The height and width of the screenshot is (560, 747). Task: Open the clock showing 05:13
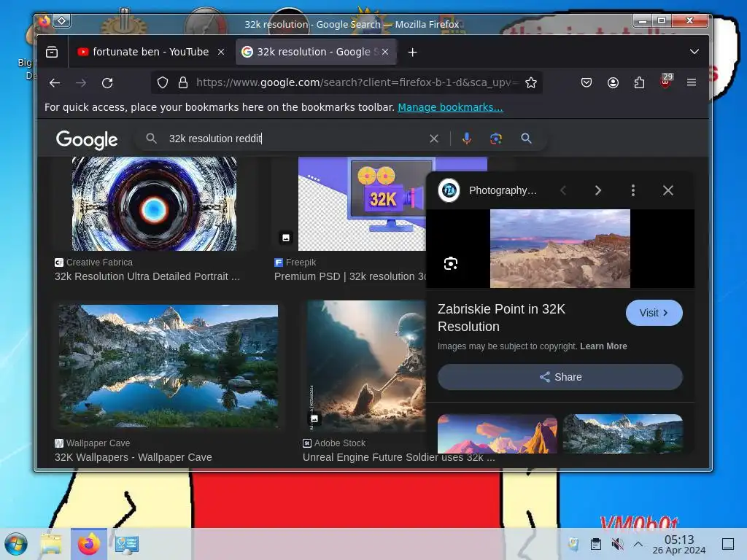click(679, 544)
